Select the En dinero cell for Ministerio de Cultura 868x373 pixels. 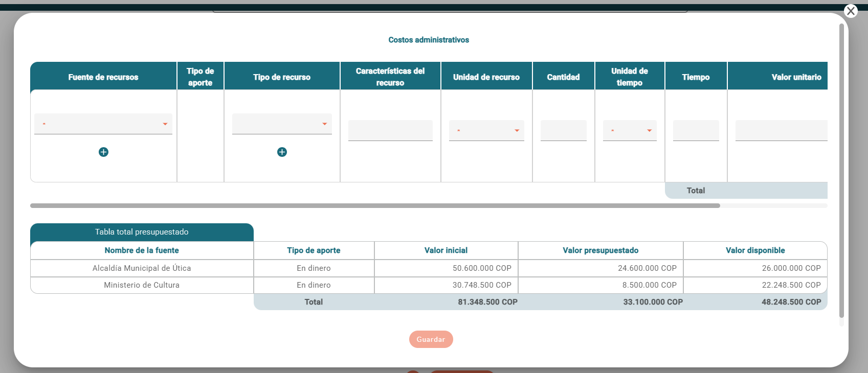(314, 285)
